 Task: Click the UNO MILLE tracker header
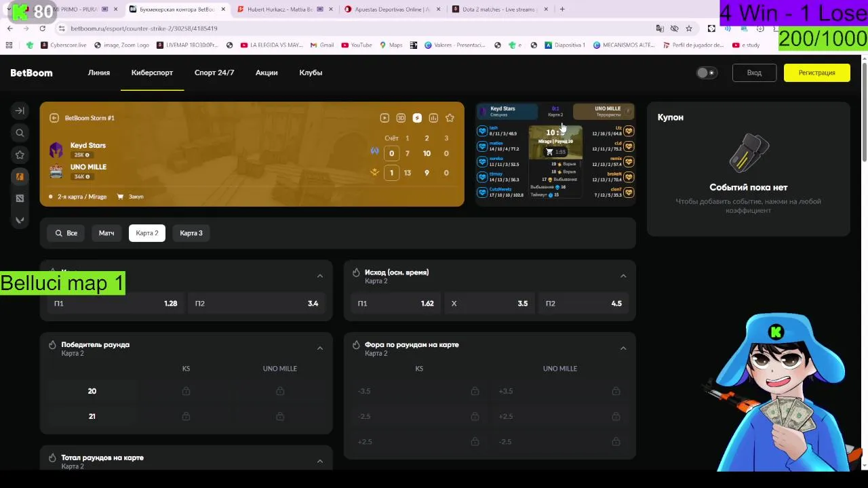pos(604,111)
